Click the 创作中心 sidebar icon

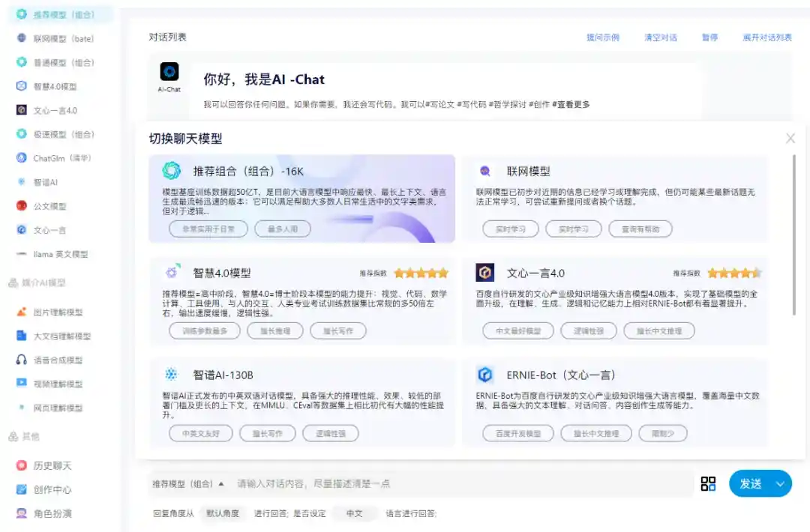[x=21, y=489]
